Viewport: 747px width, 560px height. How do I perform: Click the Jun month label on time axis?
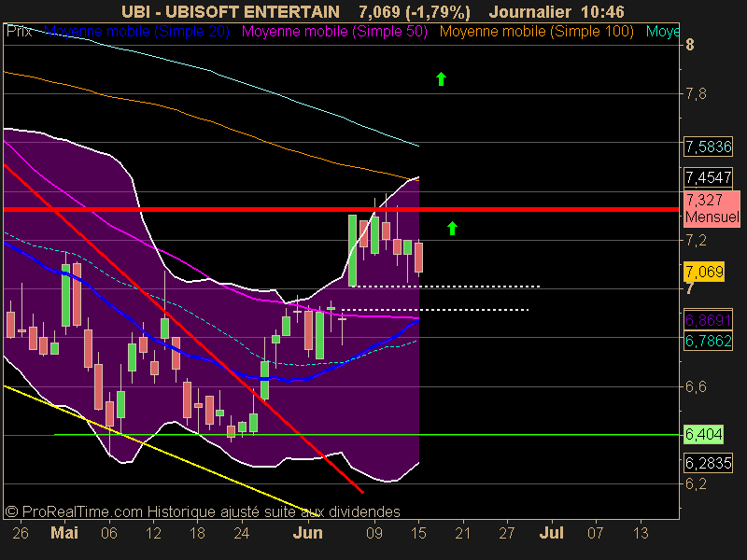click(308, 532)
